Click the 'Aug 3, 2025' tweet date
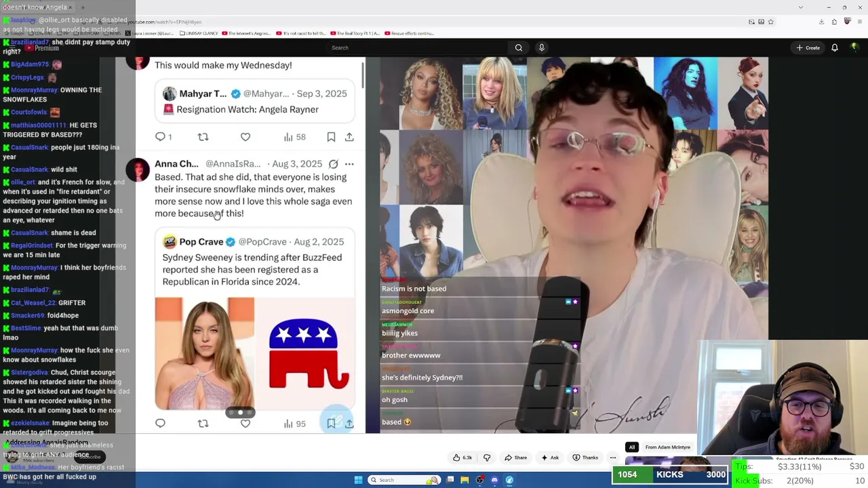Image resolution: width=868 pixels, height=488 pixels. pyautogui.click(x=298, y=164)
